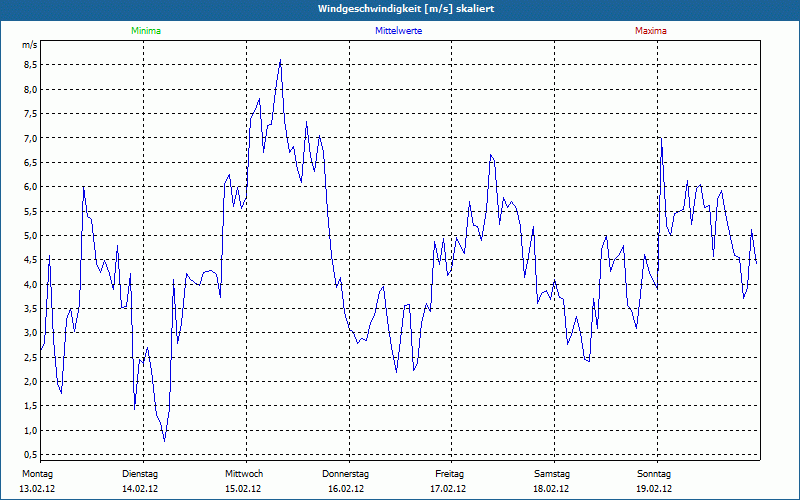
Task: Click the 8,5 y-axis value
Action: coord(30,65)
